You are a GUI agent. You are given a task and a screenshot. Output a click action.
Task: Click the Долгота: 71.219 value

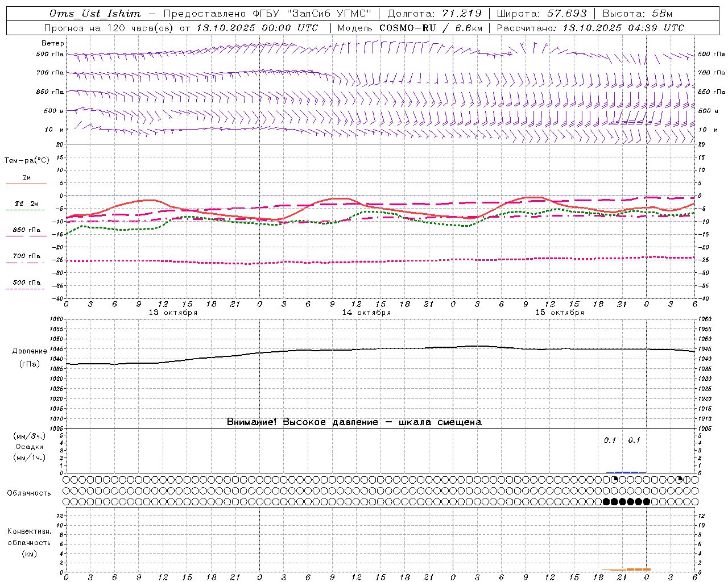point(435,14)
